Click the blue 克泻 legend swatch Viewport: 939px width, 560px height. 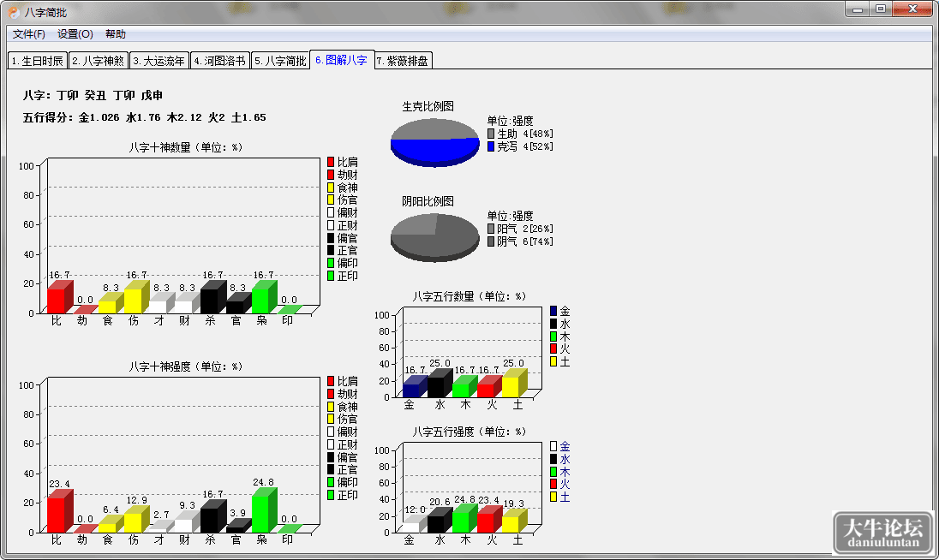click(491, 146)
